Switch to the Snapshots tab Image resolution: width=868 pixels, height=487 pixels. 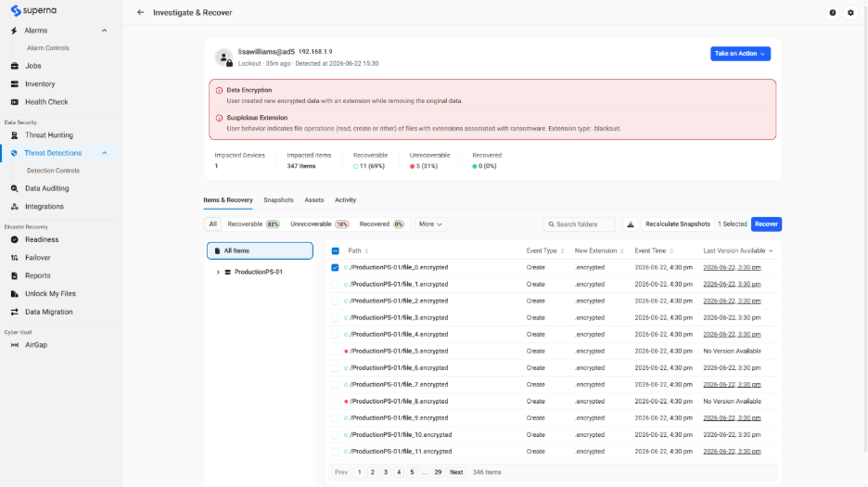tap(278, 200)
